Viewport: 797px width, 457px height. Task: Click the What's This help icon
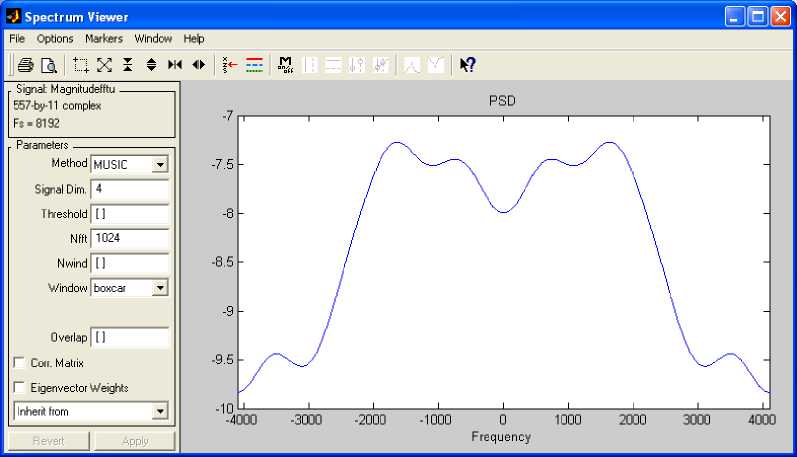pos(467,65)
